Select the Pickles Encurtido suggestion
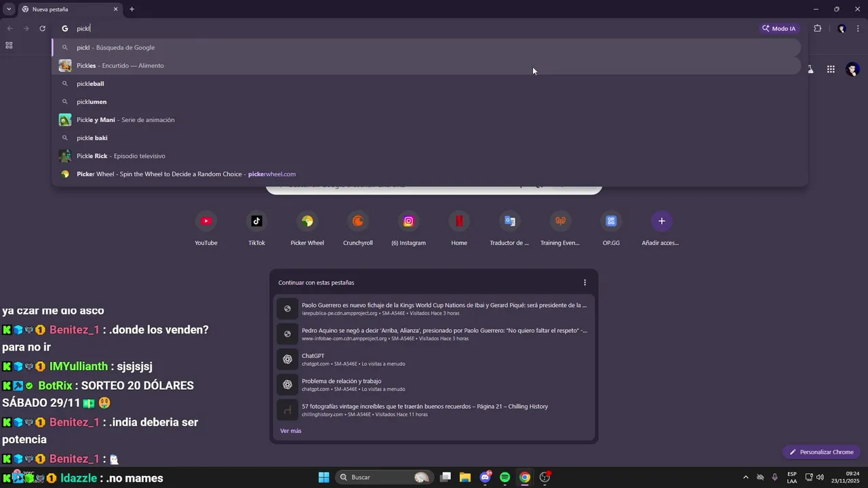The width and height of the screenshot is (868, 488). click(427, 66)
